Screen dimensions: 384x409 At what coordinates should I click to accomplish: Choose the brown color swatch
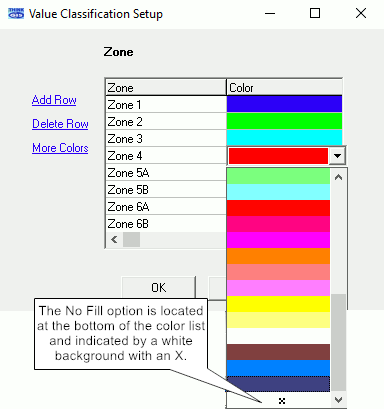click(278, 352)
